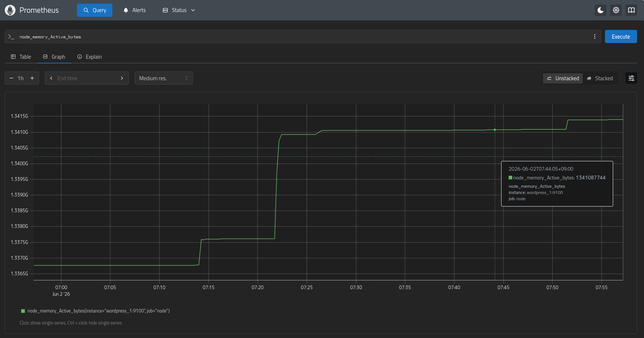Click the End time input field

coord(87,78)
